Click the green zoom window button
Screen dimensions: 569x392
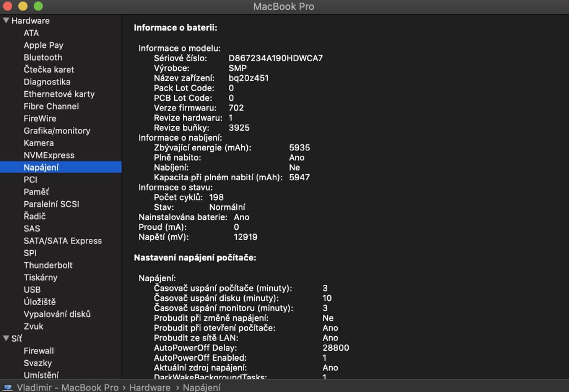[38, 6]
